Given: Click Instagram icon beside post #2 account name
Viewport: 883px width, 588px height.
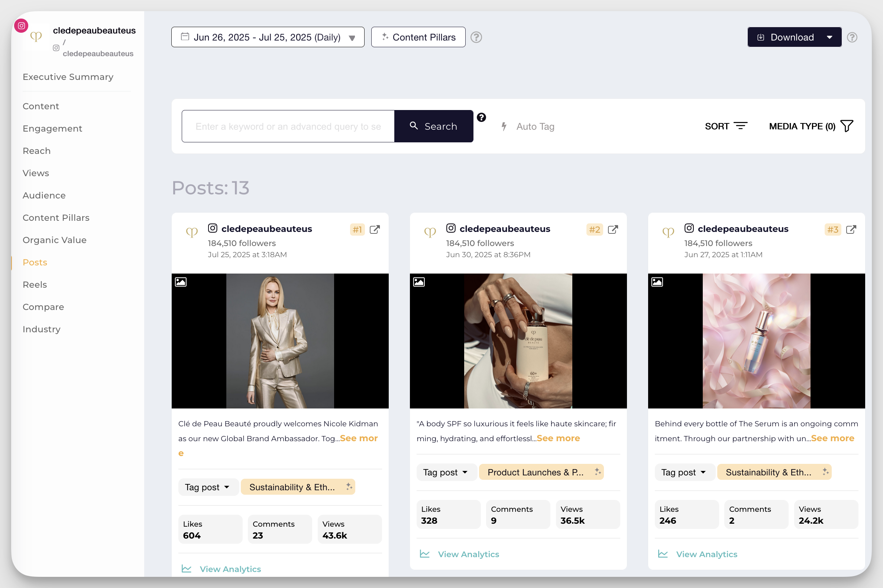Looking at the screenshot, I should tap(451, 228).
